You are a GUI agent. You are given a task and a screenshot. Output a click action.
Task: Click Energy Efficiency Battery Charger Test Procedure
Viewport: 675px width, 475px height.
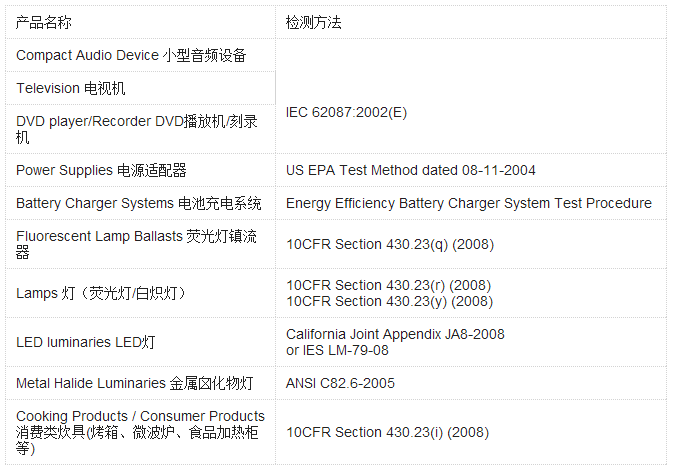[468, 203]
